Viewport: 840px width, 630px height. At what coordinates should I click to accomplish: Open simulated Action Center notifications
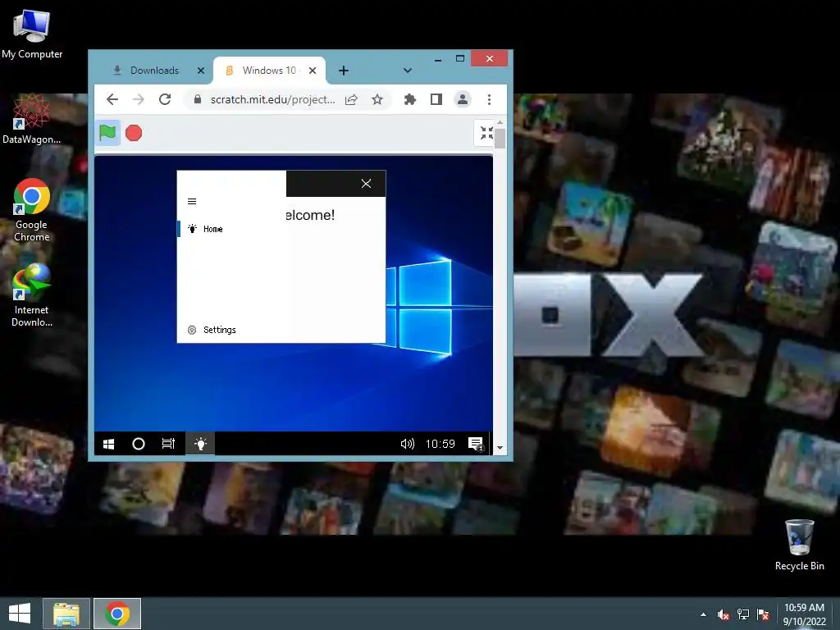[476, 444]
